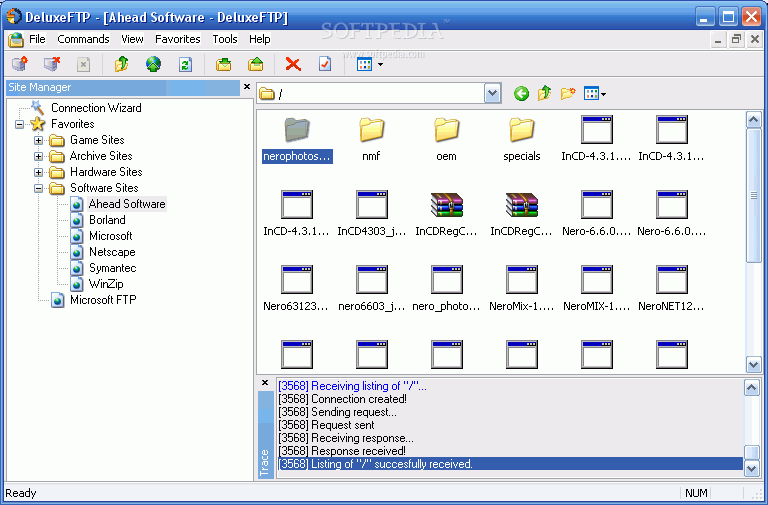The height and width of the screenshot is (505, 768).
Task: Open the Favorites menu
Action: coord(178,39)
